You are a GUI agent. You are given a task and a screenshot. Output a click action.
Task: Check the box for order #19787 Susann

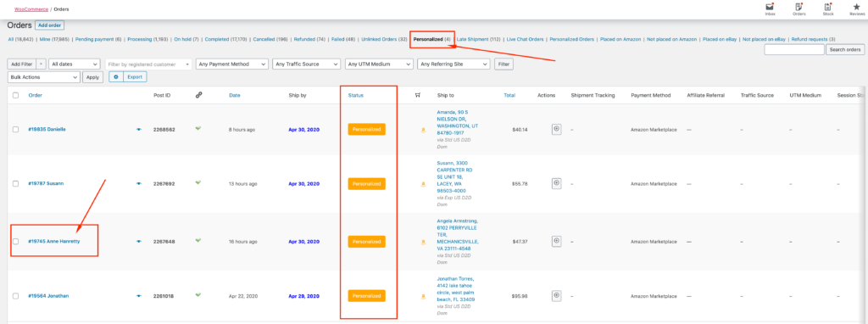click(x=15, y=183)
